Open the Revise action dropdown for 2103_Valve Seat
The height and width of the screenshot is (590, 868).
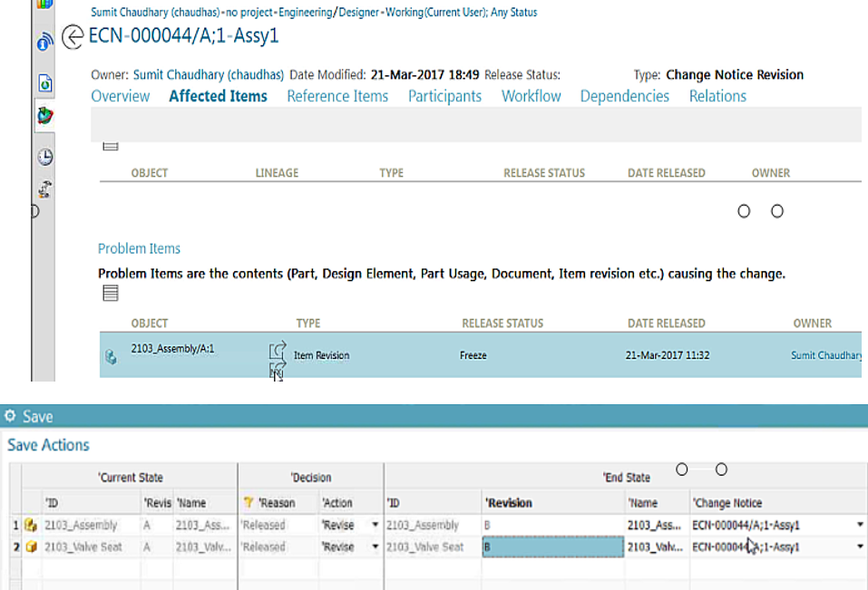point(374,546)
